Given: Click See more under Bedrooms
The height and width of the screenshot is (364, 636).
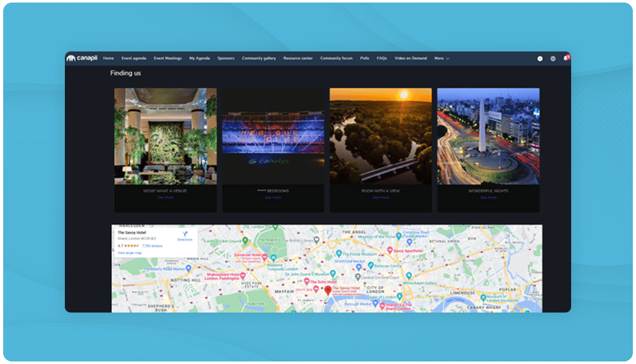Looking at the screenshot, I should (x=273, y=198).
